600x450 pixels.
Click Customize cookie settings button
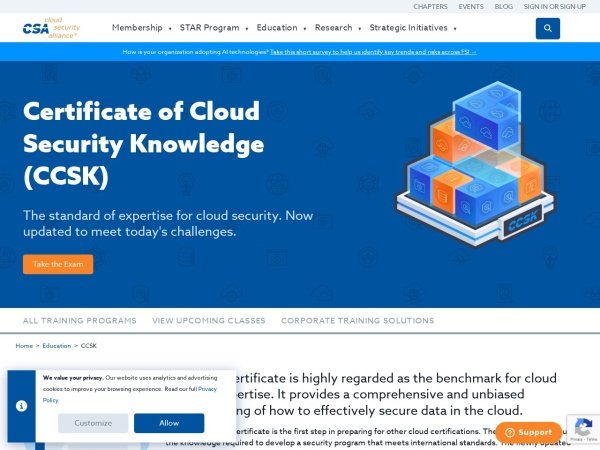tap(93, 423)
